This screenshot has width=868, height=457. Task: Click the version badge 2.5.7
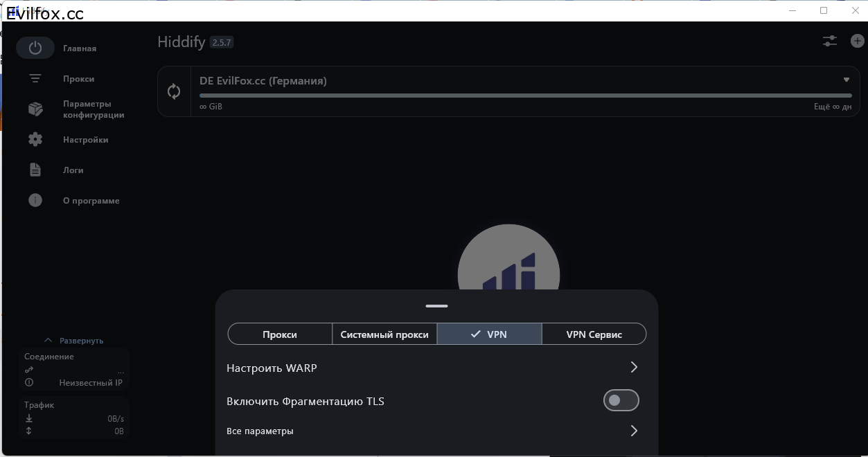click(222, 42)
